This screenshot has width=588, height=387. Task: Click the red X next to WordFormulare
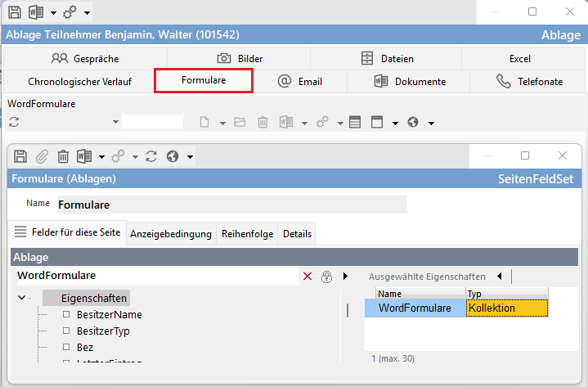(307, 277)
